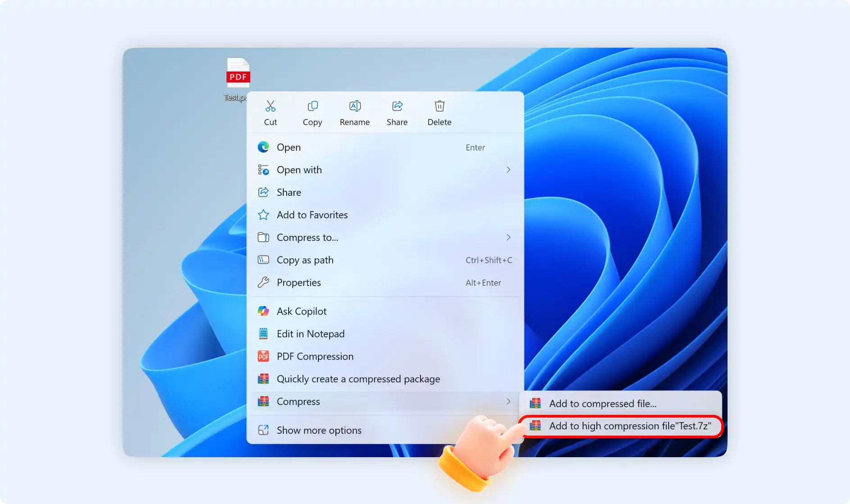Click the Share icon in top row

point(397,106)
